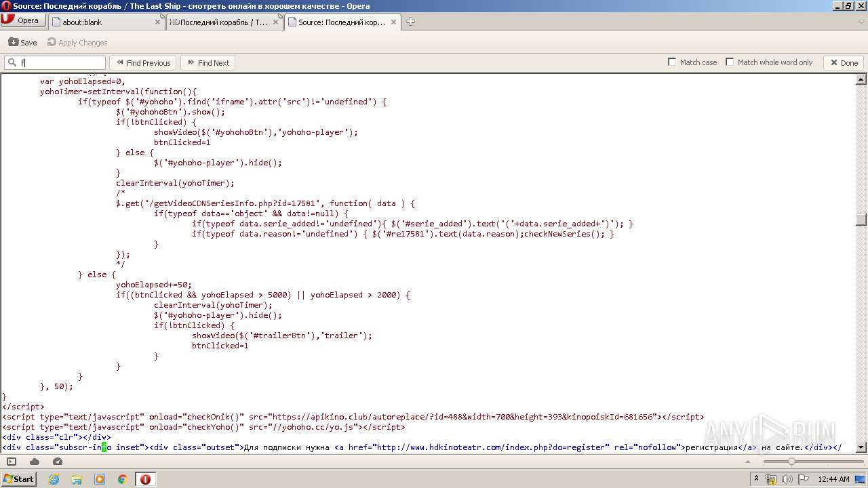Click the first 'btnClicked=1' line

(x=182, y=142)
